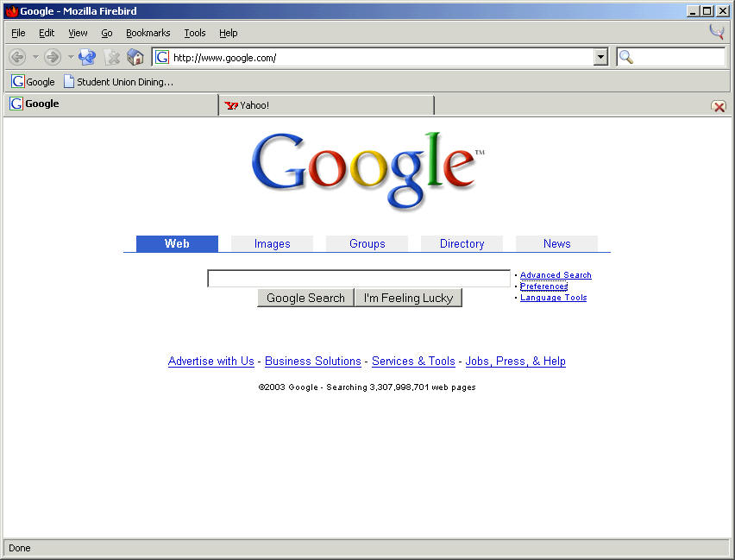This screenshot has height=560, width=735.
Task: Follow the Jobs, Press, & Help link
Action: click(516, 362)
